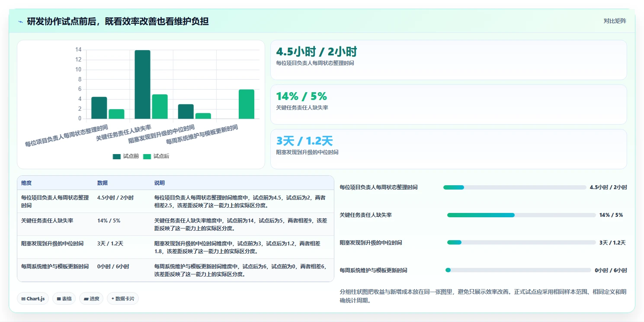644x322 pixels.
Task: Select the 14% / 5% data card
Action: (449, 104)
